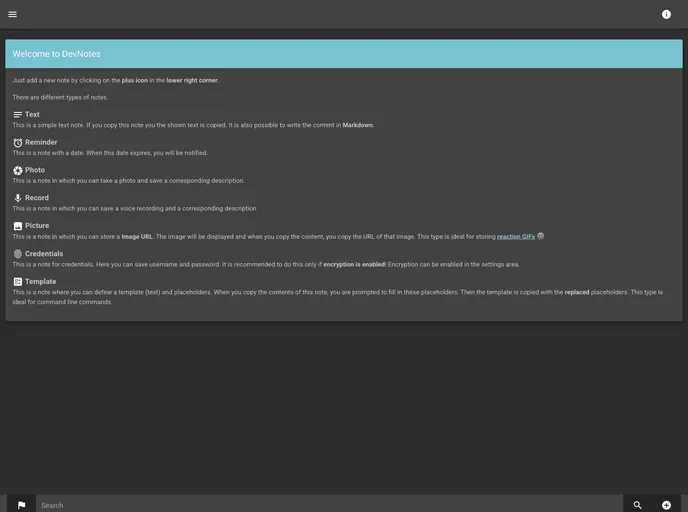Click the bold 'Image URL' text
Viewport: 688px width, 512px height.
(137, 237)
